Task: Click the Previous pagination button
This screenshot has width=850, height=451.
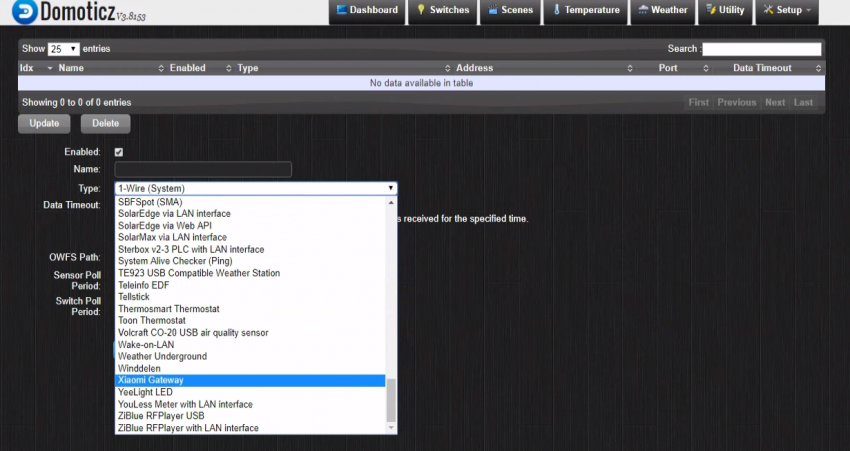Action: coord(736,102)
